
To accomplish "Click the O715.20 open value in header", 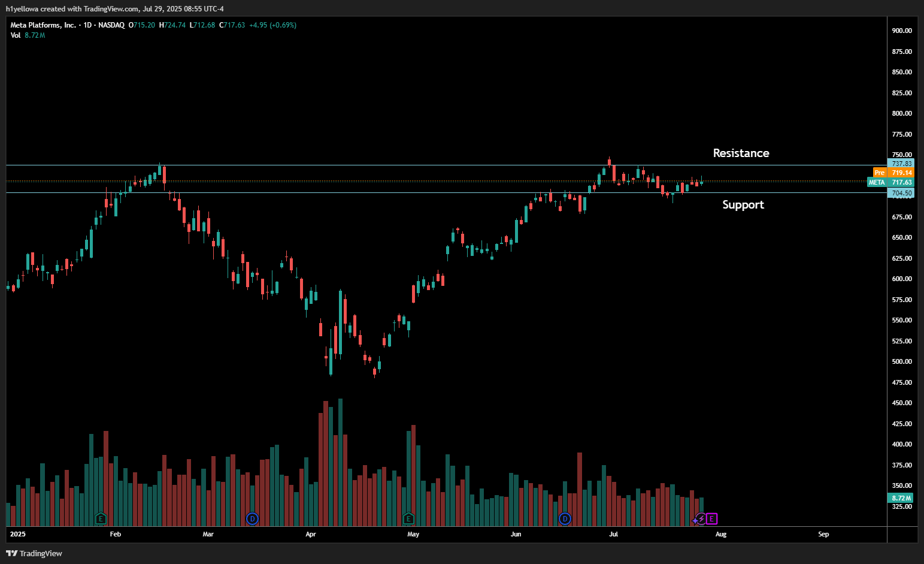I will point(142,25).
